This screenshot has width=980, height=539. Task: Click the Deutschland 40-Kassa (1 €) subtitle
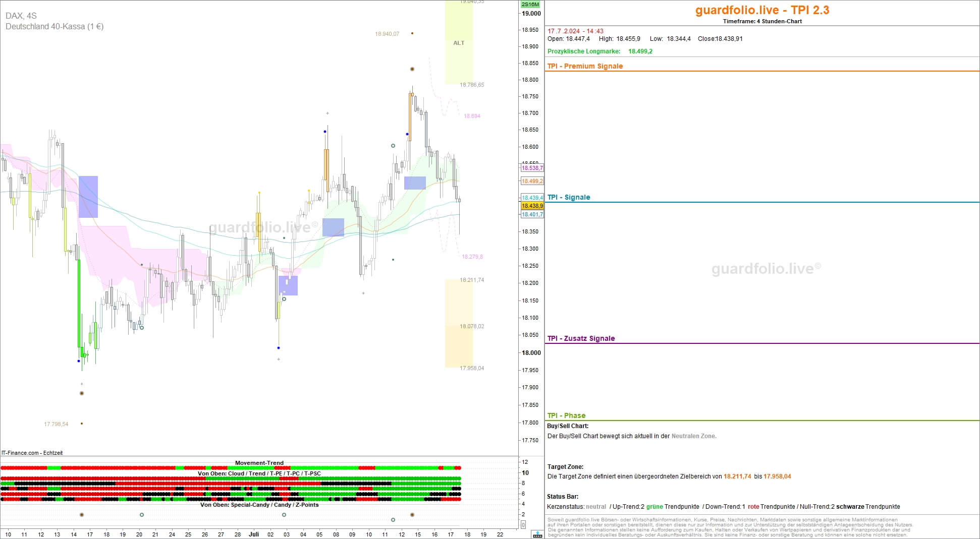point(55,26)
